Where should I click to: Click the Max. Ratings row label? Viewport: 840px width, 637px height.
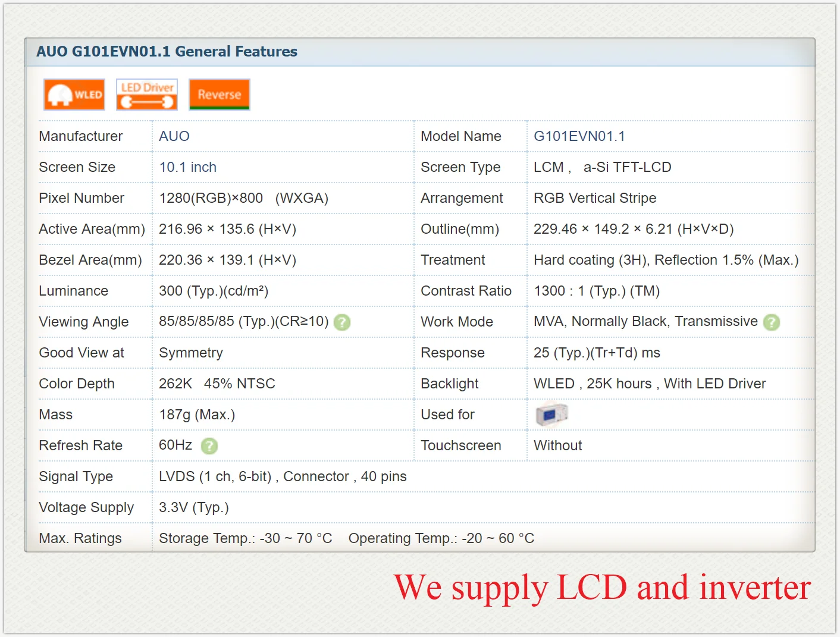80,538
